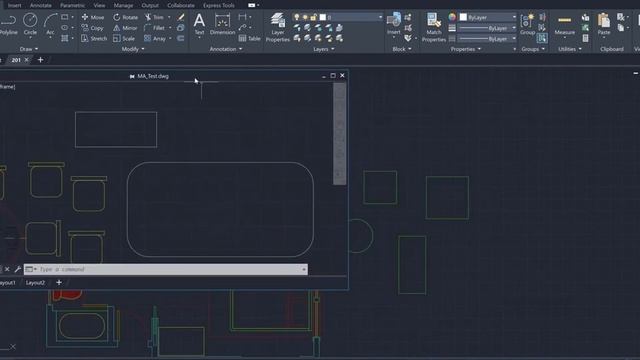The height and width of the screenshot is (360, 640).
Task: Select the Polyline tool
Action: pyautogui.click(x=8, y=24)
